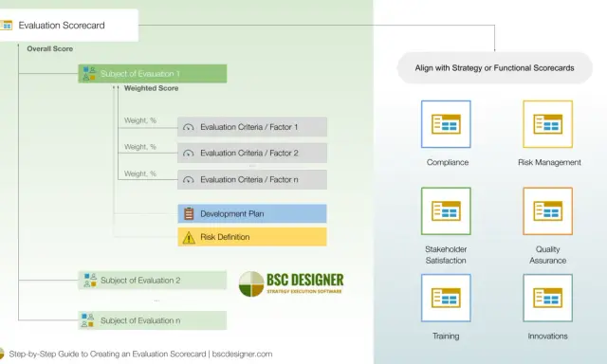The height and width of the screenshot is (364, 607).
Task: Select Evaluation Criteria / Factor 1
Action: click(252, 127)
